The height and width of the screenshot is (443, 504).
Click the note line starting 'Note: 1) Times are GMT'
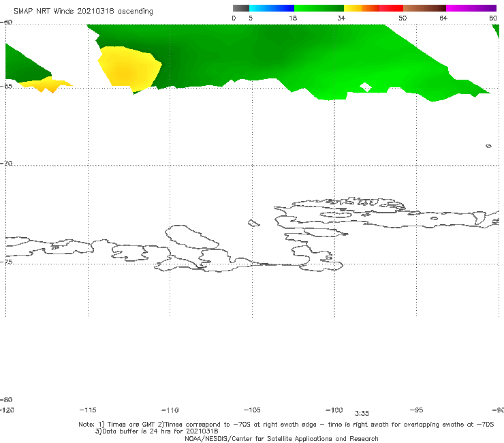click(x=286, y=425)
